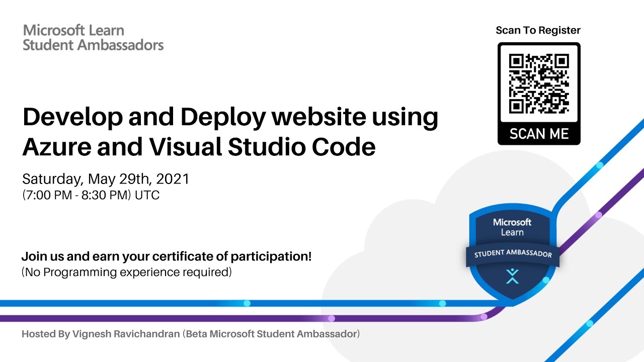Click 'Join us and earn your certificate' line
This screenshot has height=362, width=644.
(167, 256)
